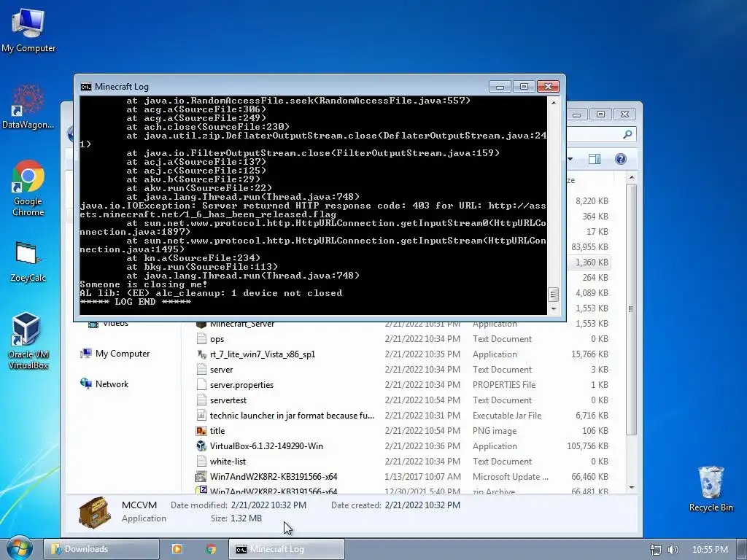Click media player icon in taskbar
Screen dimensions: 747x560
[177, 549]
